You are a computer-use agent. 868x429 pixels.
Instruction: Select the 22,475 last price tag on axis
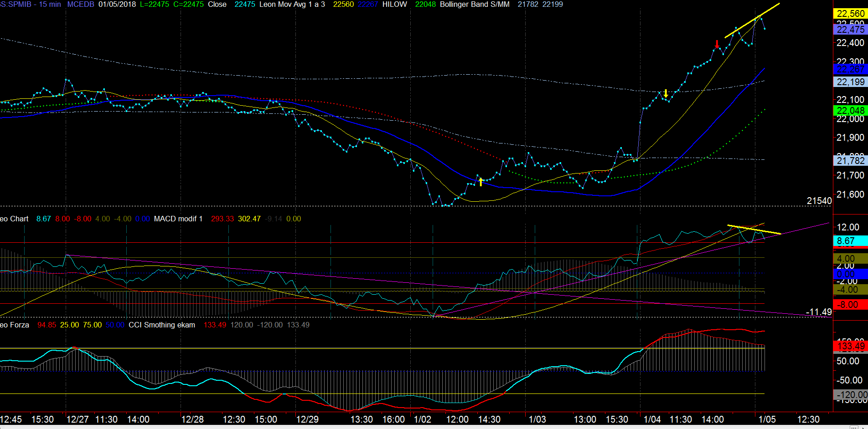pos(850,30)
